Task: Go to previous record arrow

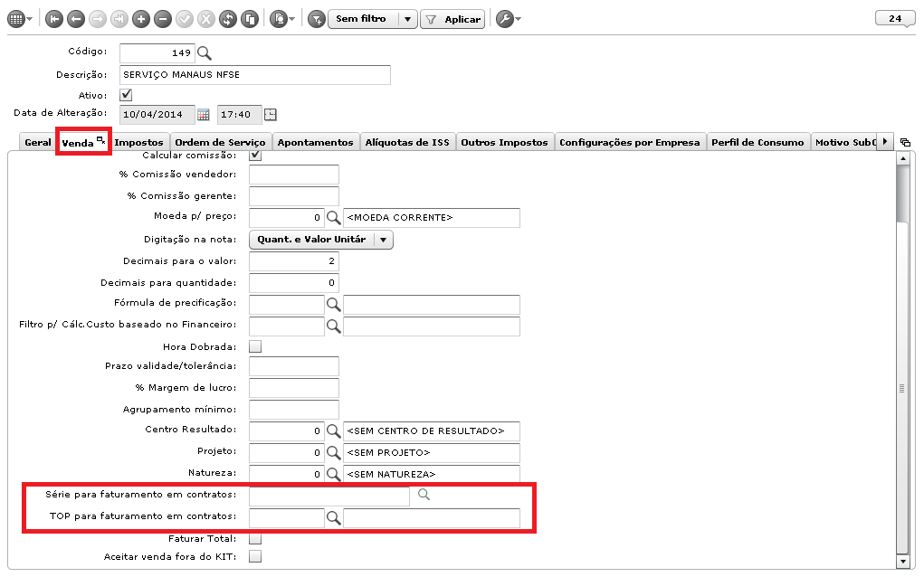Action: pyautogui.click(x=76, y=19)
